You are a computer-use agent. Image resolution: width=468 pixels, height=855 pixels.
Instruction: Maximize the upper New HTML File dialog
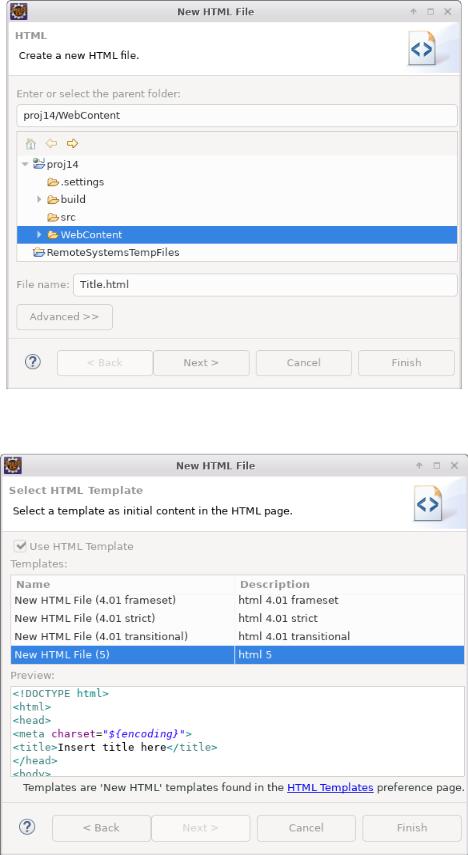(430, 11)
